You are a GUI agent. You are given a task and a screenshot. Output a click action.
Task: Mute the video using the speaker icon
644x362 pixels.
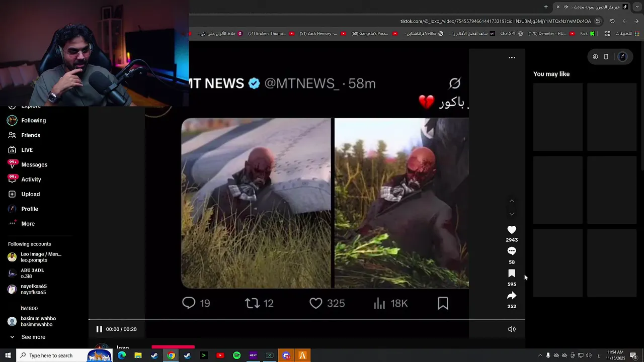[x=512, y=329]
